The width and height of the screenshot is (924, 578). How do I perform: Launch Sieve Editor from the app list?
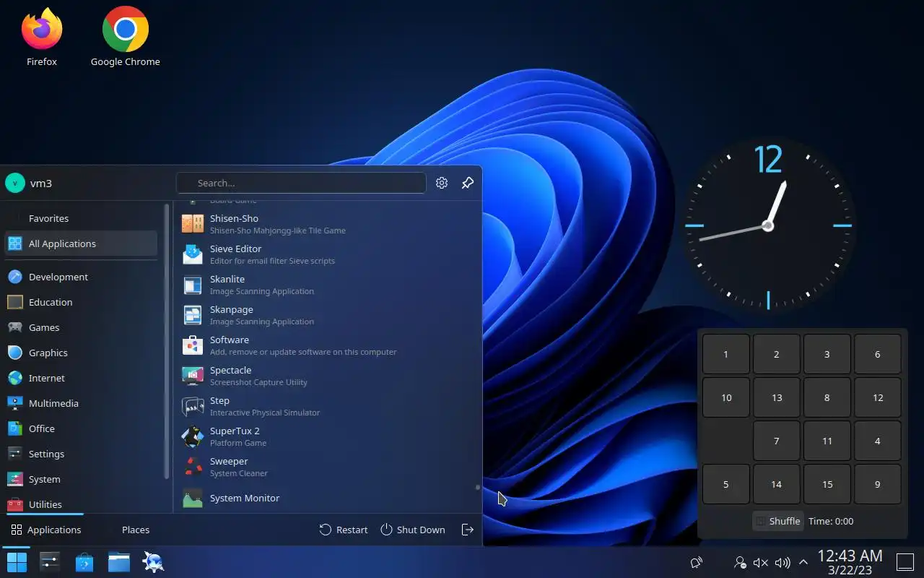(x=327, y=254)
